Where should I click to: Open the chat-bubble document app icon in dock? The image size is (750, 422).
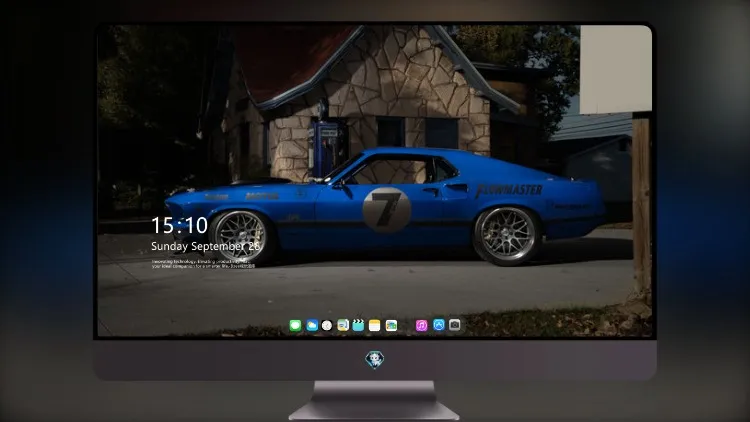point(343,325)
